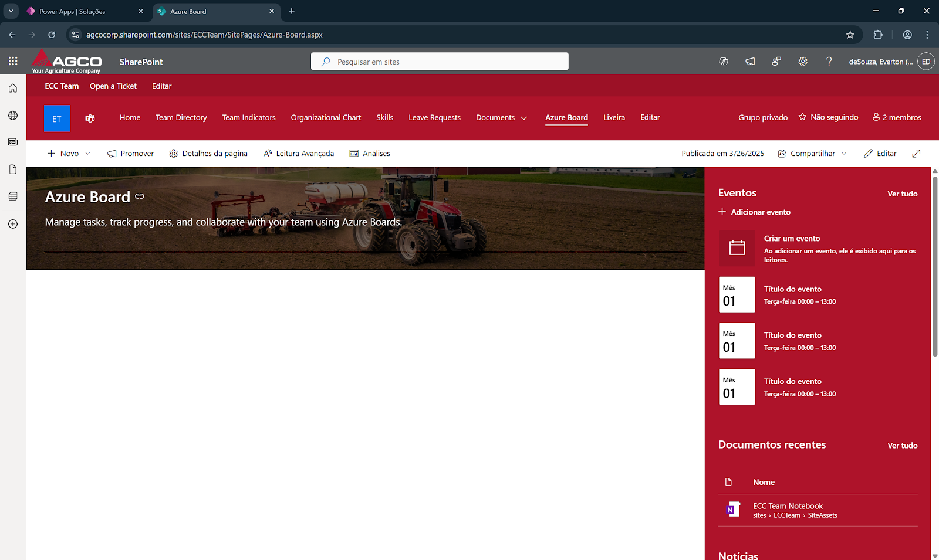Open the ED account avatar
The image size is (939, 560).
coord(926,61)
